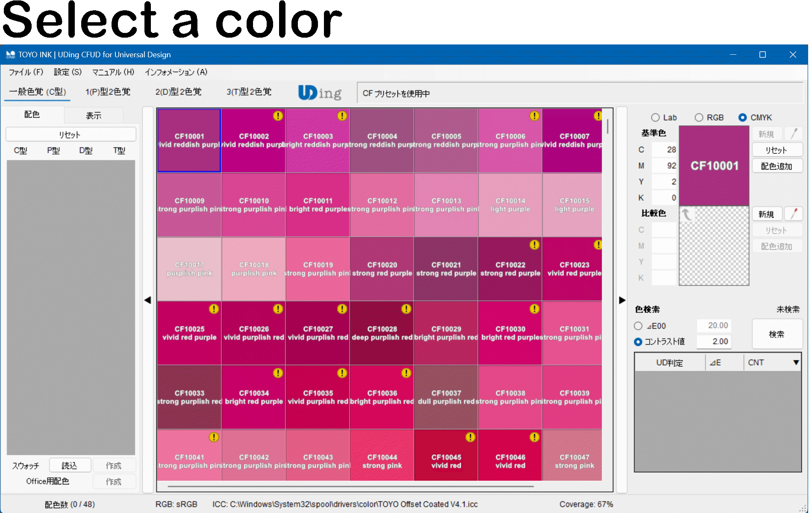This screenshot has height=513, width=812.
Task: Click the curved swap arrow on comparison swatch
Action: click(x=686, y=214)
